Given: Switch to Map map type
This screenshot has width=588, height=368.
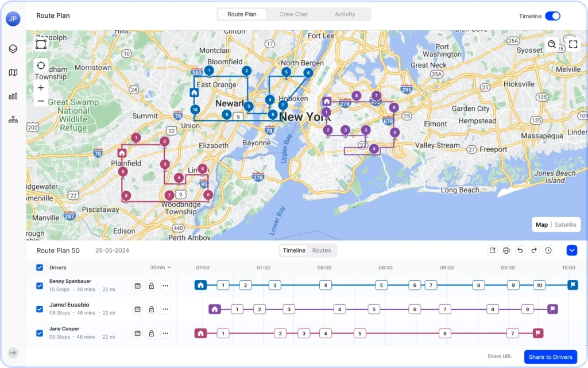Looking at the screenshot, I should pos(541,225).
